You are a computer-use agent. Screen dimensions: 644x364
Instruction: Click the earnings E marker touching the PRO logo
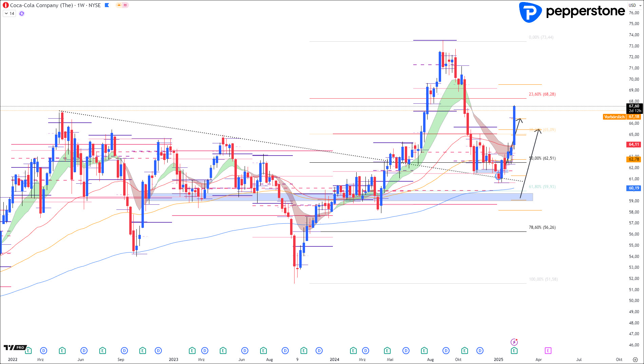click(28, 350)
